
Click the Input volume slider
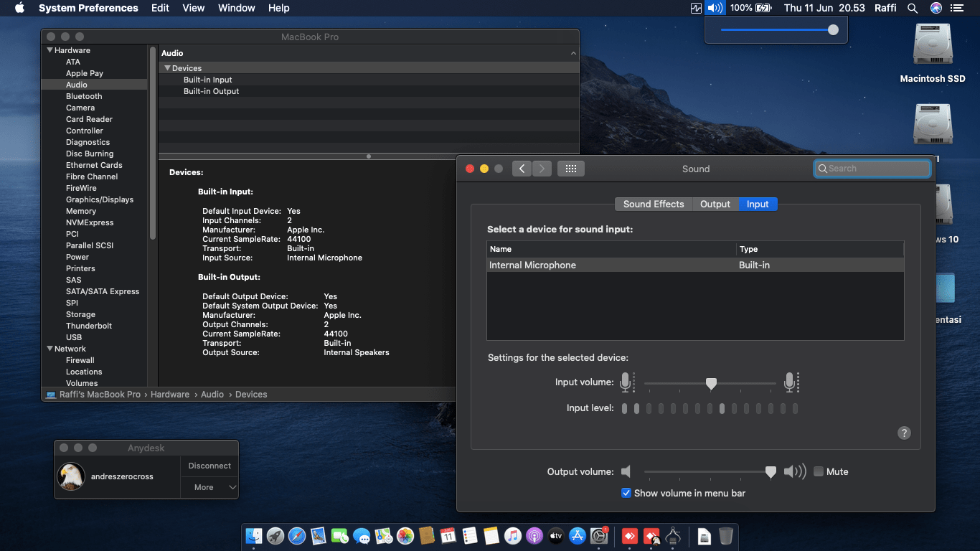[710, 384]
